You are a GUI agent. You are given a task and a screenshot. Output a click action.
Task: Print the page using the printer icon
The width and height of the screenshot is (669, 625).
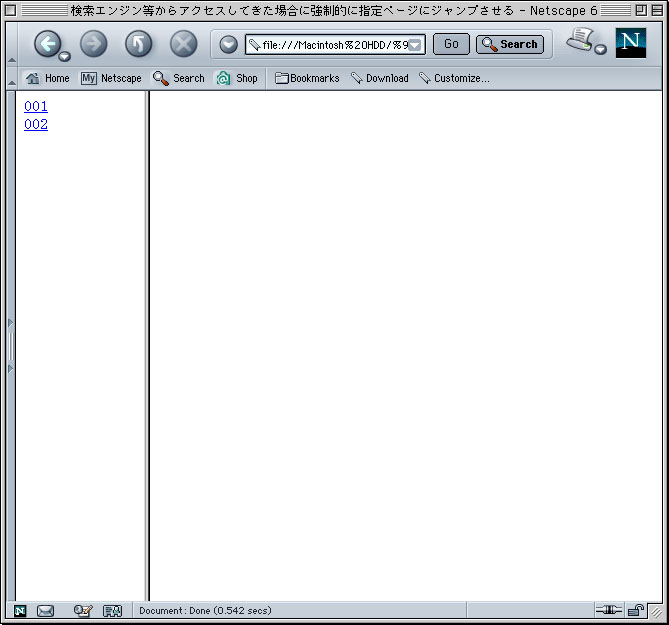pos(580,40)
